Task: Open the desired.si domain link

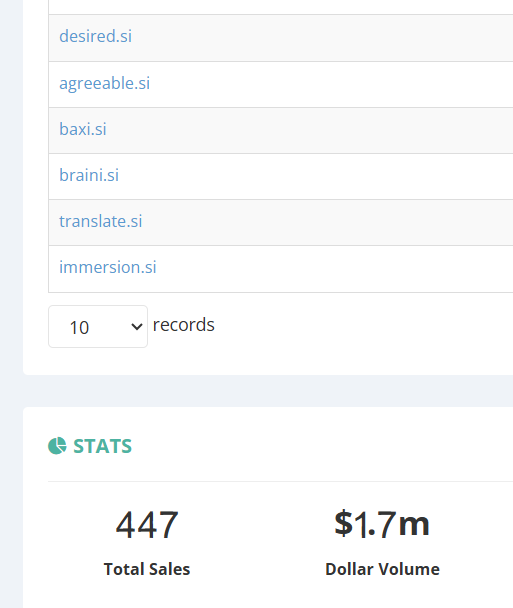Action: pos(95,36)
